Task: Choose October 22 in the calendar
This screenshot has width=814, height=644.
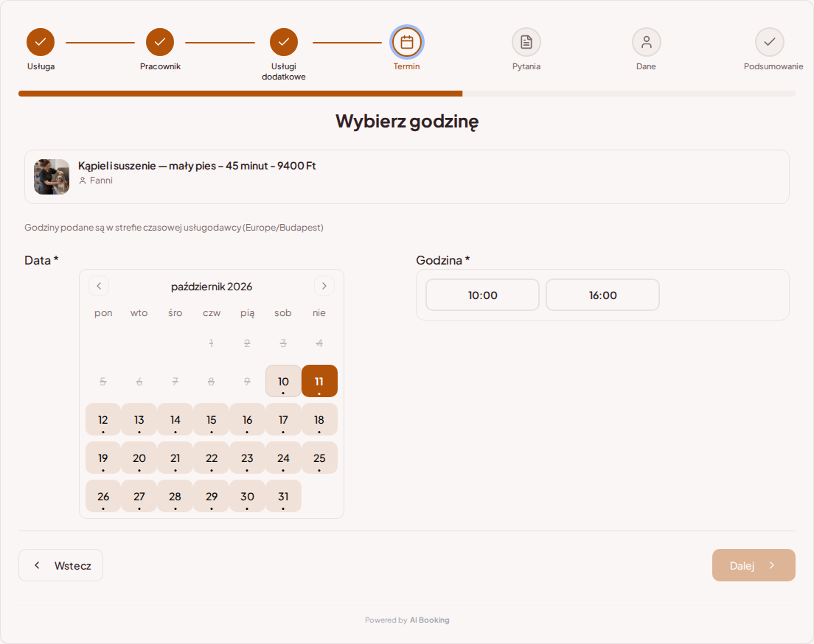Action: (212, 458)
